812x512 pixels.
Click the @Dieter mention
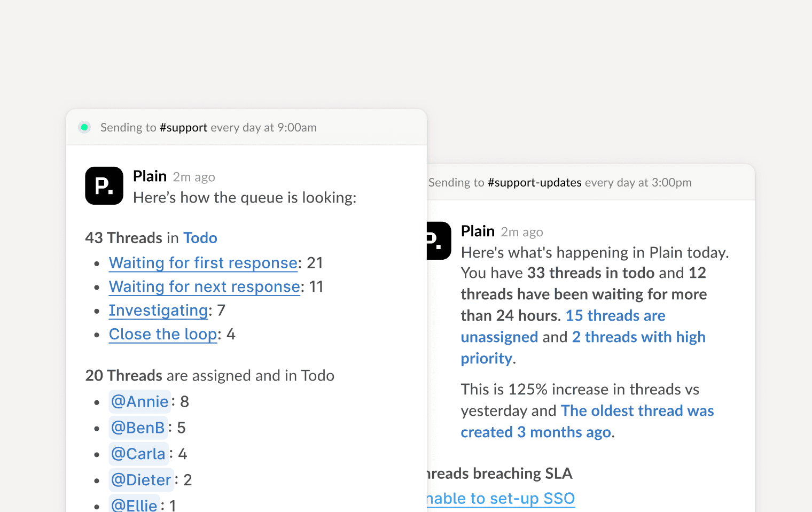[x=141, y=480]
